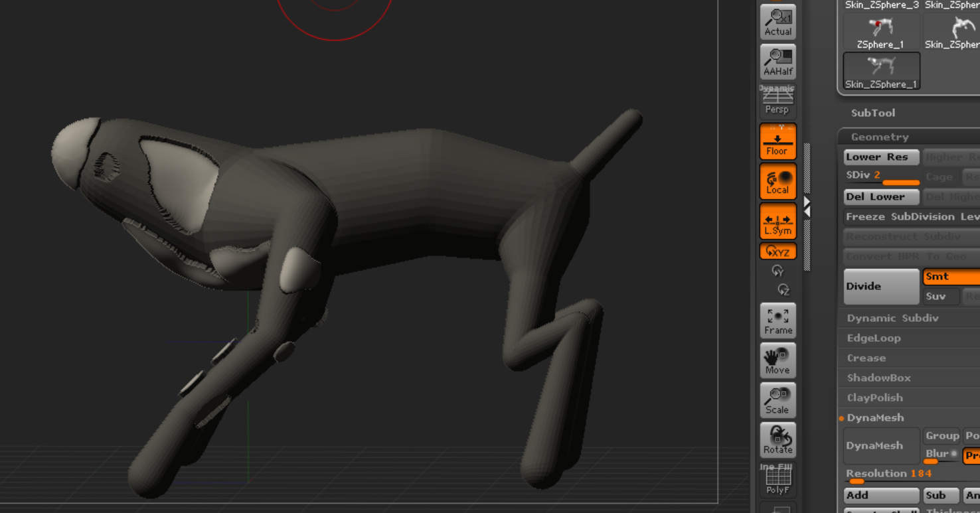Viewport: 980px width, 513px height.
Task: Select the ZSphere_1 tool thumbnail
Action: click(x=880, y=32)
